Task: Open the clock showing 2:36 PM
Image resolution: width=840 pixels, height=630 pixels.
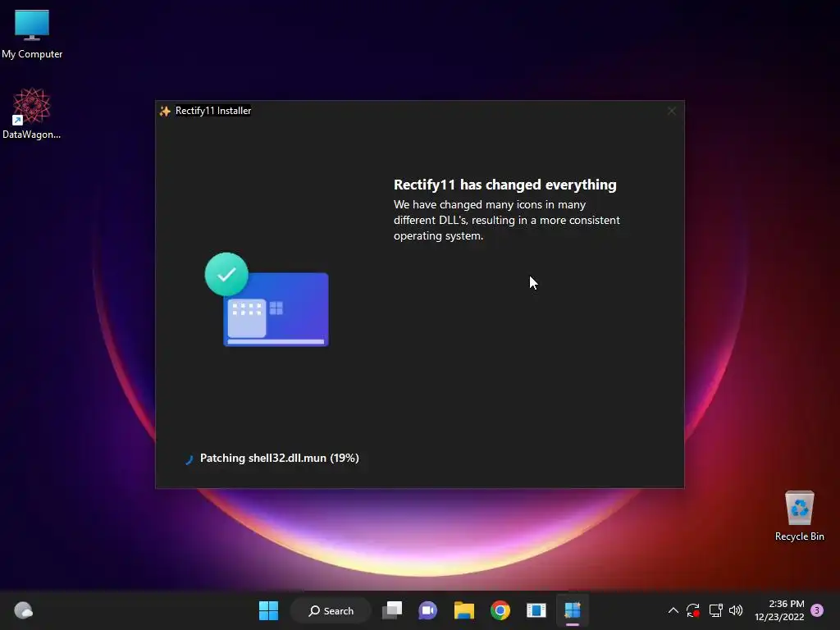Action: [x=779, y=610]
